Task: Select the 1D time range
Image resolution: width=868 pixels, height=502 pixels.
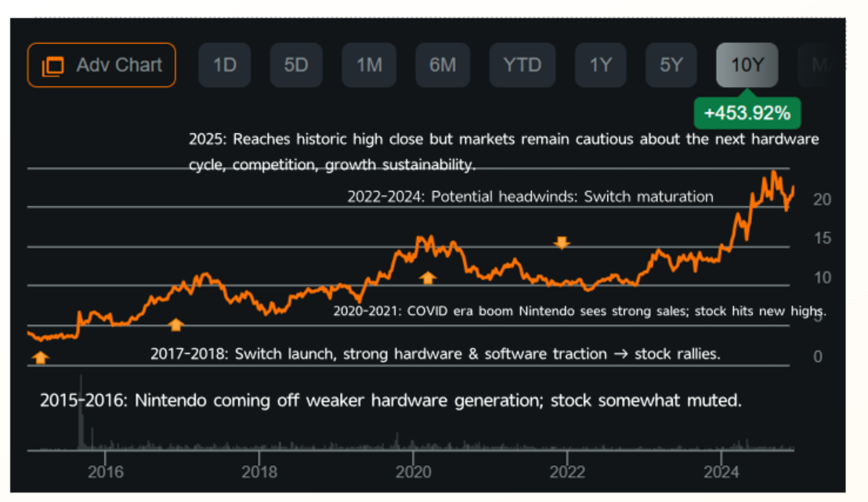Action: (x=224, y=65)
